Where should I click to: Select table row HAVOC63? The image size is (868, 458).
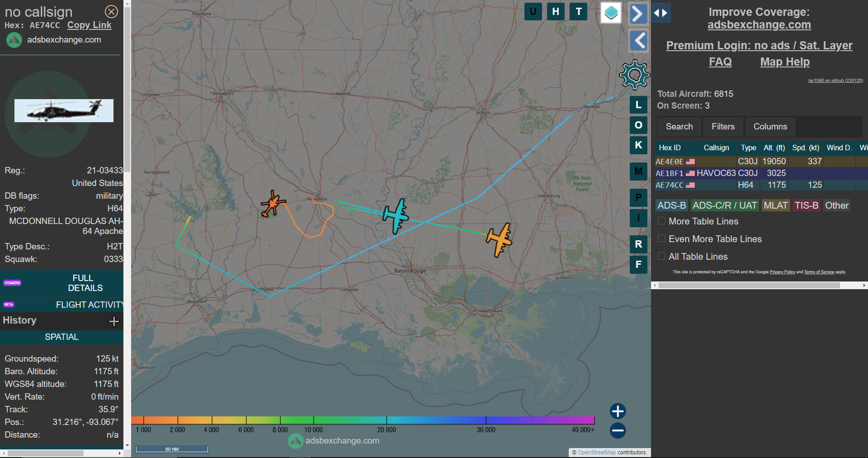(761, 173)
